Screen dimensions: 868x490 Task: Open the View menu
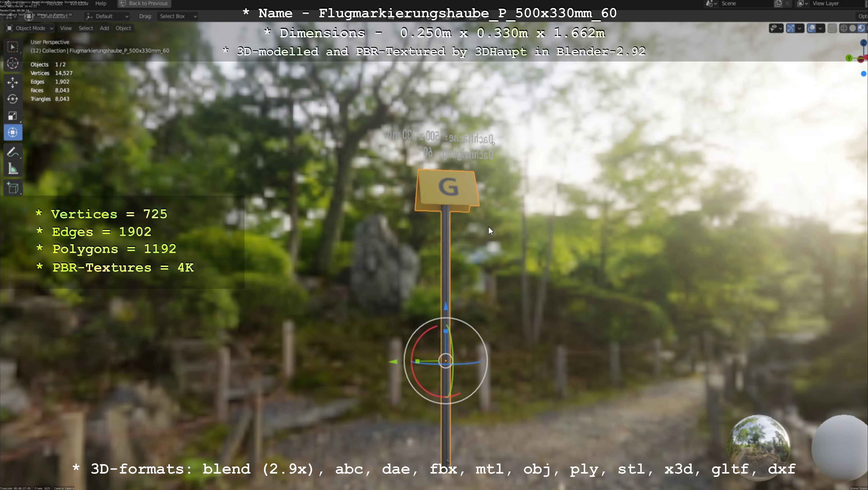[66, 28]
